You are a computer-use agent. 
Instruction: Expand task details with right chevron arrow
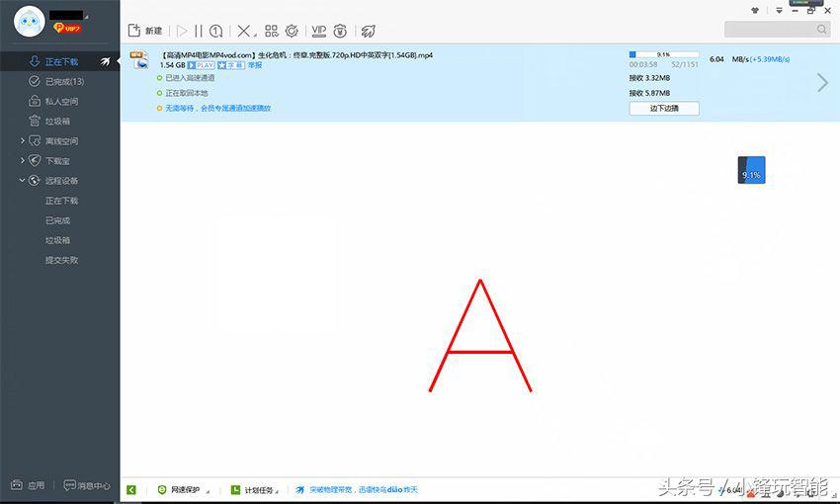(x=823, y=82)
